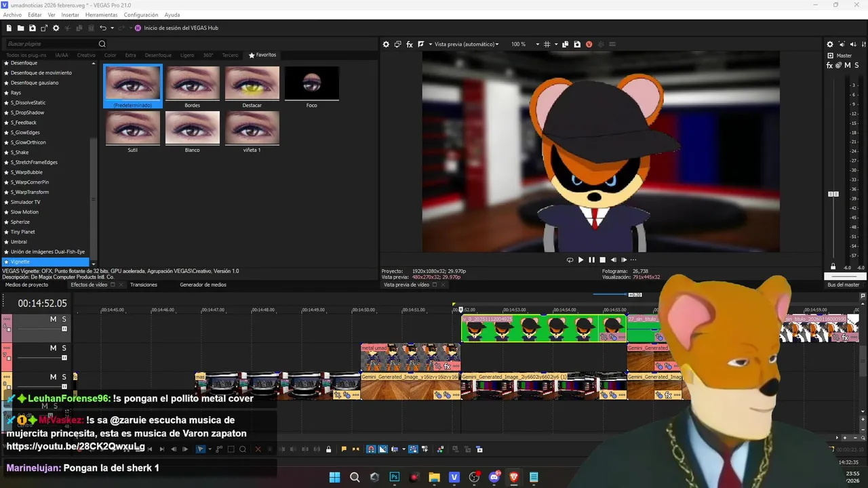868x488 pixels.
Task: Choose the Bordes vignette preset thumbnail
Action: tap(193, 83)
